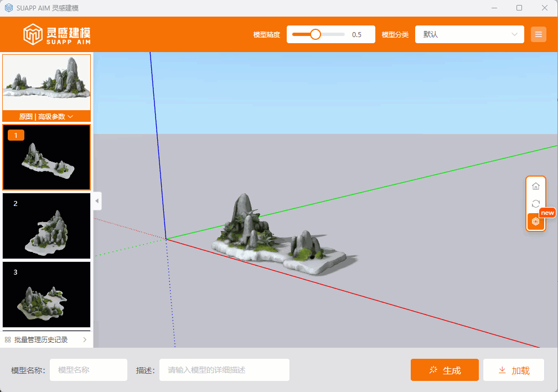Viewport: 558px width, 392px height.
Task: Click the SUAPP AIM logo in header
Action: [x=57, y=34]
